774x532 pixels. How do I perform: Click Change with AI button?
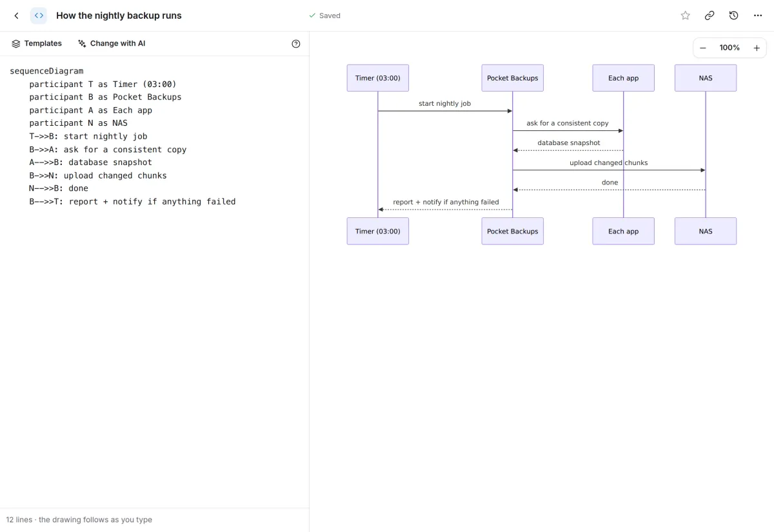[x=112, y=44]
